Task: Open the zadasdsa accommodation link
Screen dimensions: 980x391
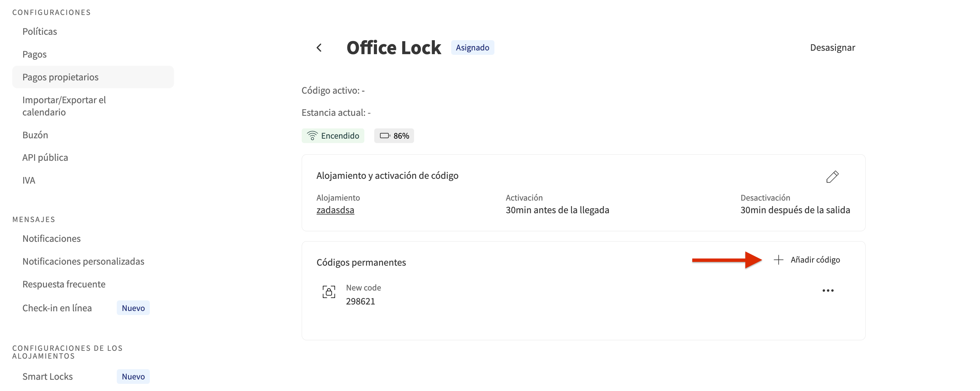Action: click(335, 209)
